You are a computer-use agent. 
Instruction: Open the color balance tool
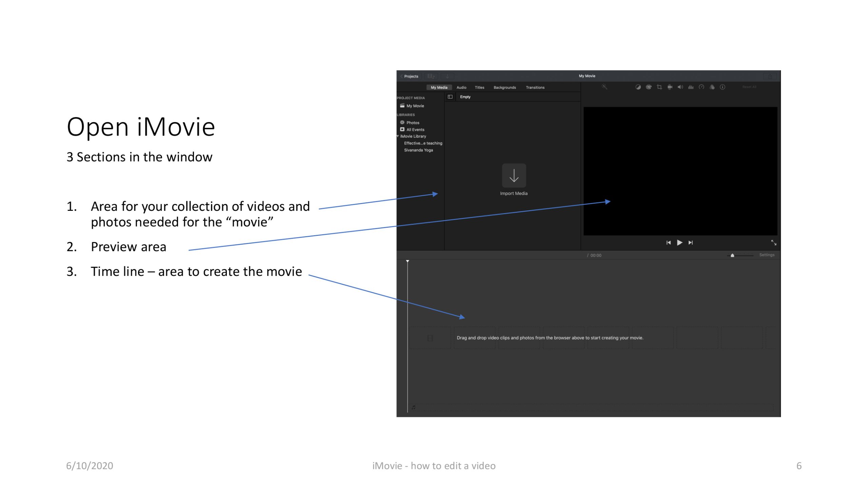coord(638,87)
